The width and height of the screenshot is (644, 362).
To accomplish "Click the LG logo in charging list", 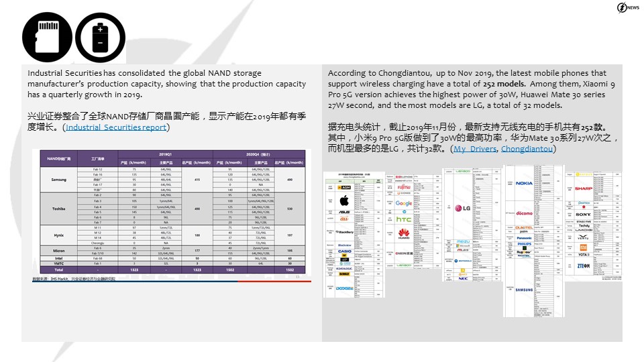I will [462, 208].
